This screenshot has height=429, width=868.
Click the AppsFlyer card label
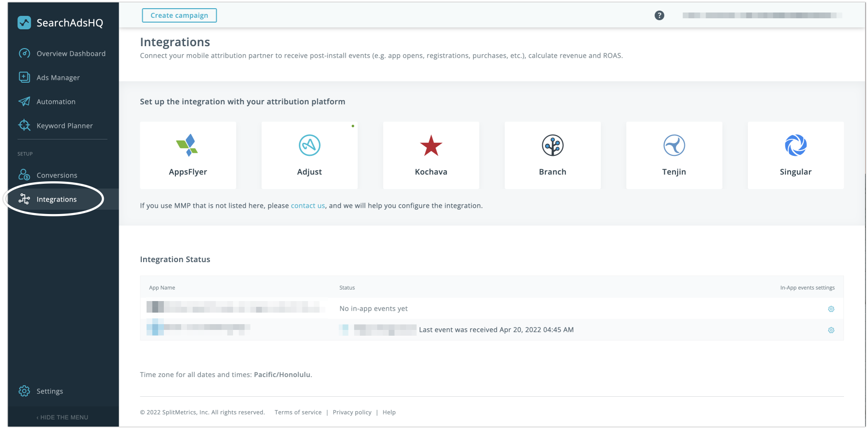point(188,172)
